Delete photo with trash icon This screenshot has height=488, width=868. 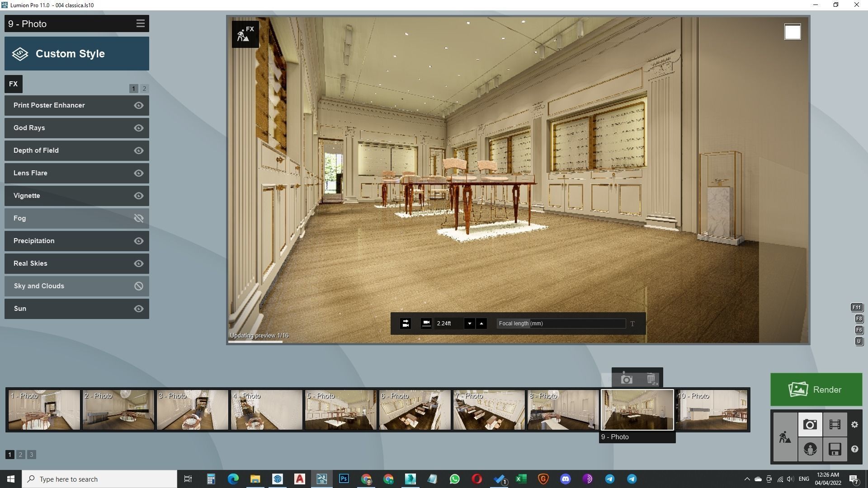[x=651, y=379]
